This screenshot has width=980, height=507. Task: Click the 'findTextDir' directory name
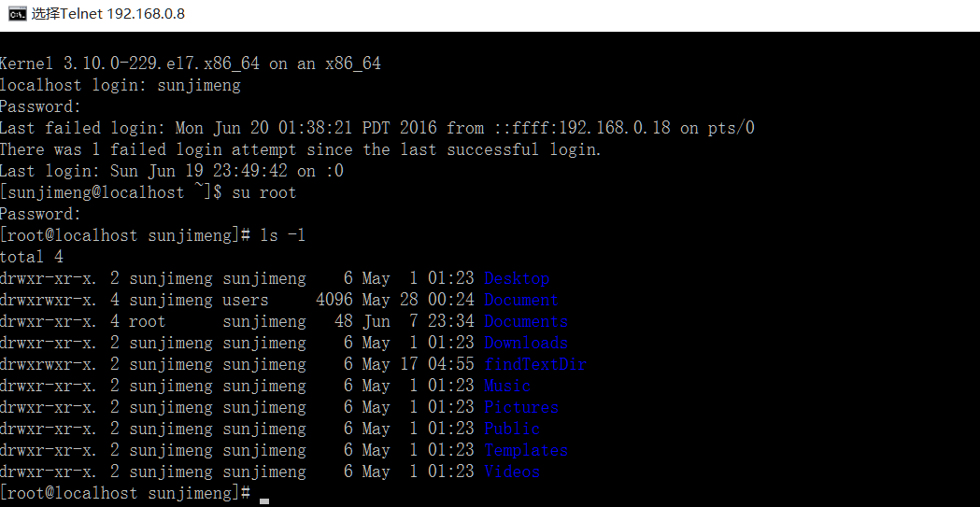point(535,364)
